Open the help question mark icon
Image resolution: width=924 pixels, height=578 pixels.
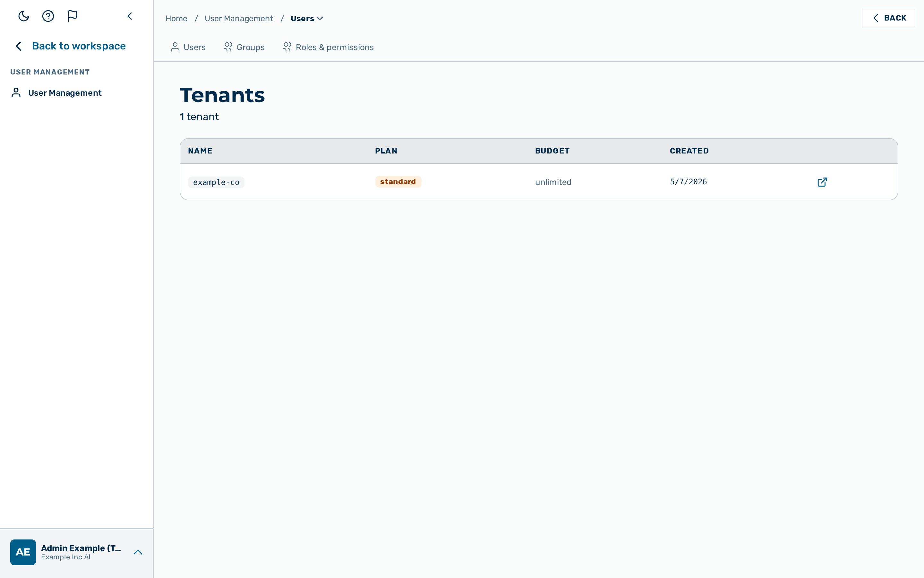(48, 16)
